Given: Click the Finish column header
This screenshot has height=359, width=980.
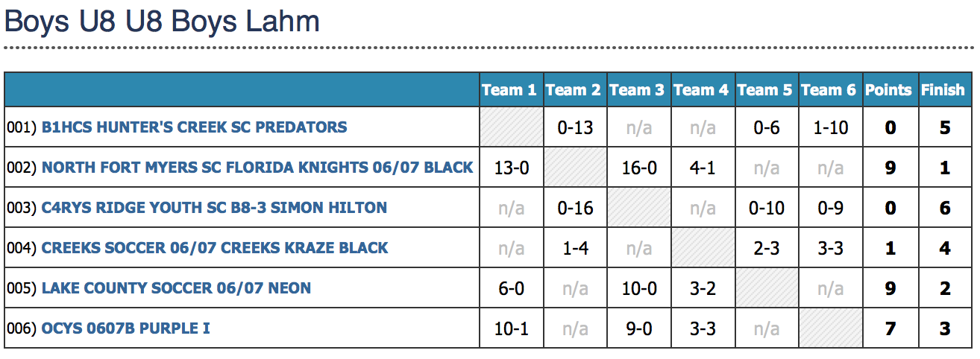Looking at the screenshot, I should coord(944,90).
